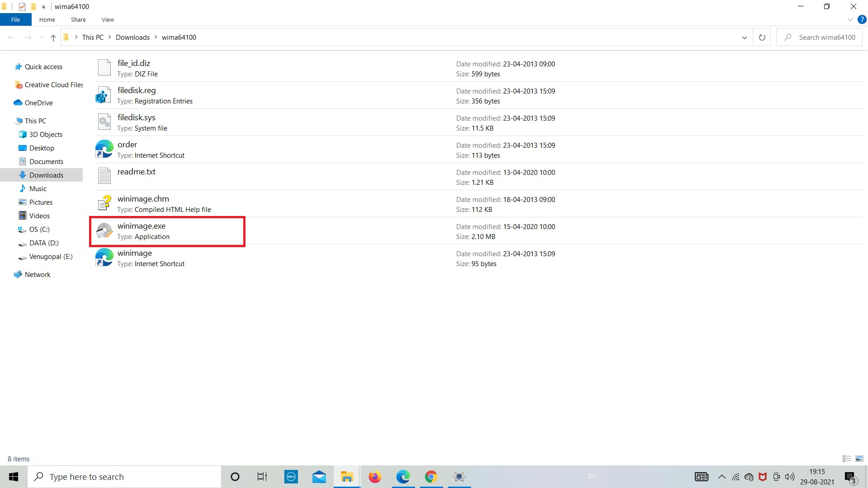Select the filedisk.reg registry file icon
The width and height of the screenshot is (868, 488).
point(104,95)
